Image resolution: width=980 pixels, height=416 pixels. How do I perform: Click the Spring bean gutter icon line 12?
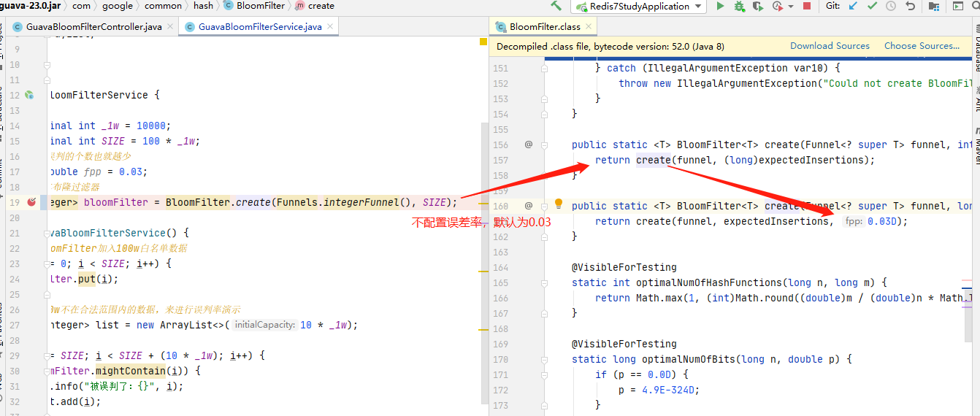coord(29,95)
